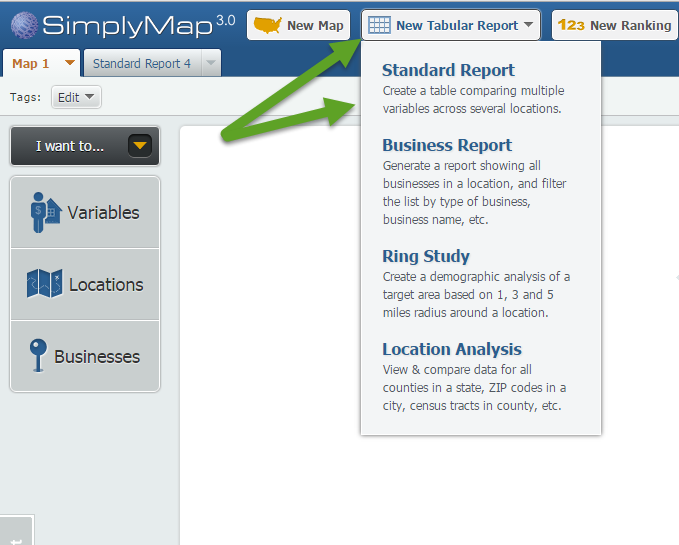Image resolution: width=679 pixels, height=545 pixels.
Task: Click 'View & compare data for all counties' description
Action: pyautogui.click(x=474, y=387)
